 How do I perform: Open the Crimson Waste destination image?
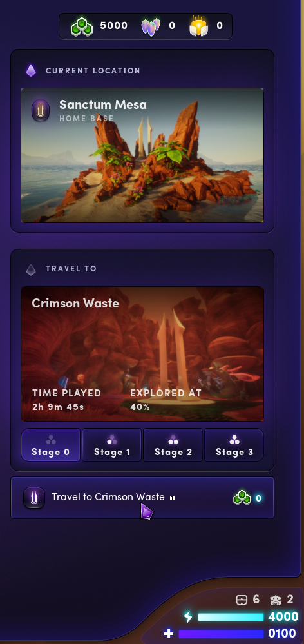tap(142, 354)
